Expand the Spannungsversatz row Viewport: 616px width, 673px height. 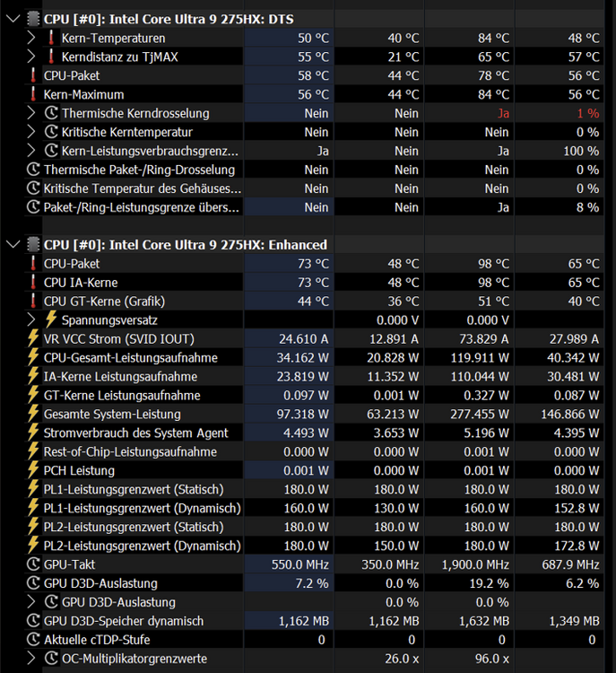31,320
